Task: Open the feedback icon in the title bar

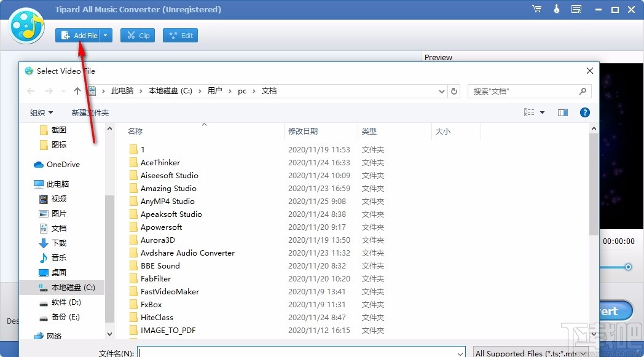Action: pyautogui.click(x=575, y=9)
